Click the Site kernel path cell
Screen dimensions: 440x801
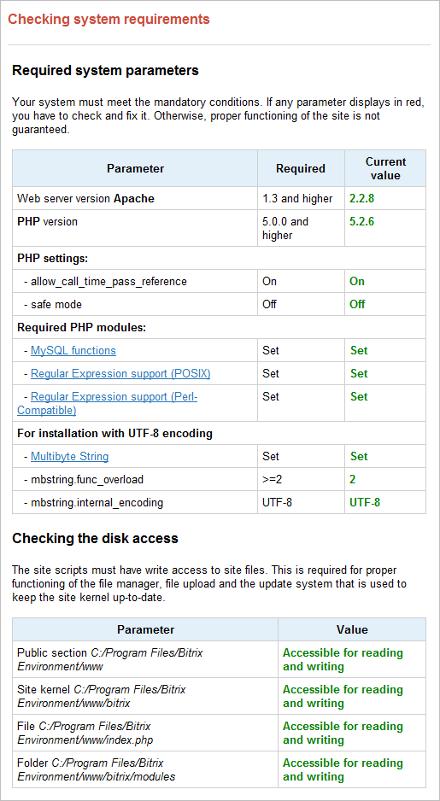146,696
